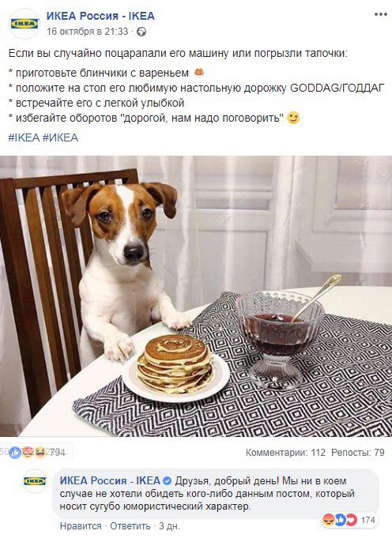
Task: Reply to the comment with Ответить
Action: pos(130,526)
